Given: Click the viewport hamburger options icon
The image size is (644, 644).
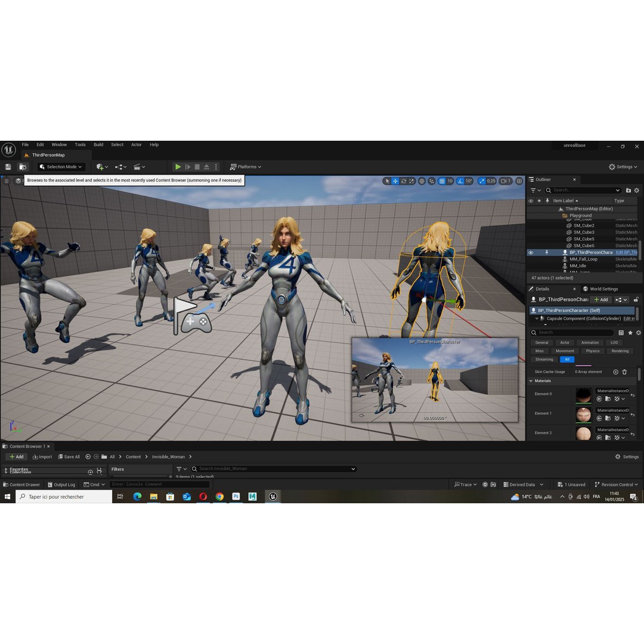Looking at the screenshot, I should pos(7,181).
